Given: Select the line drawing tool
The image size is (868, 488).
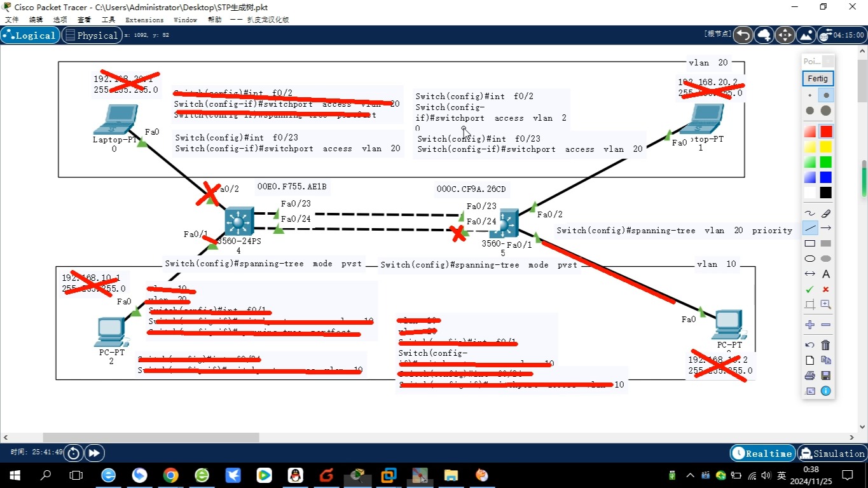Looking at the screenshot, I should coord(809,227).
